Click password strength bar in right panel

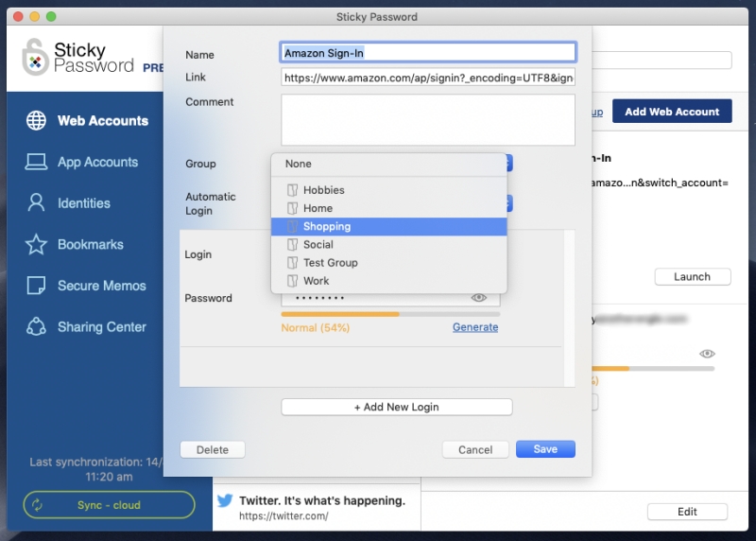coord(653,369)
